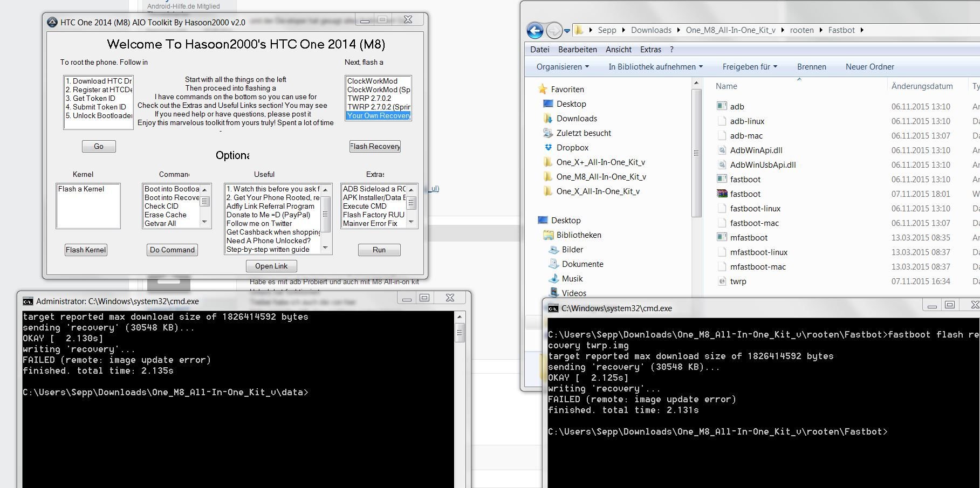Open Ansicht menu in Explorer
The height and width of the screenshot is (488, 980).
click(x=618, y=49)
